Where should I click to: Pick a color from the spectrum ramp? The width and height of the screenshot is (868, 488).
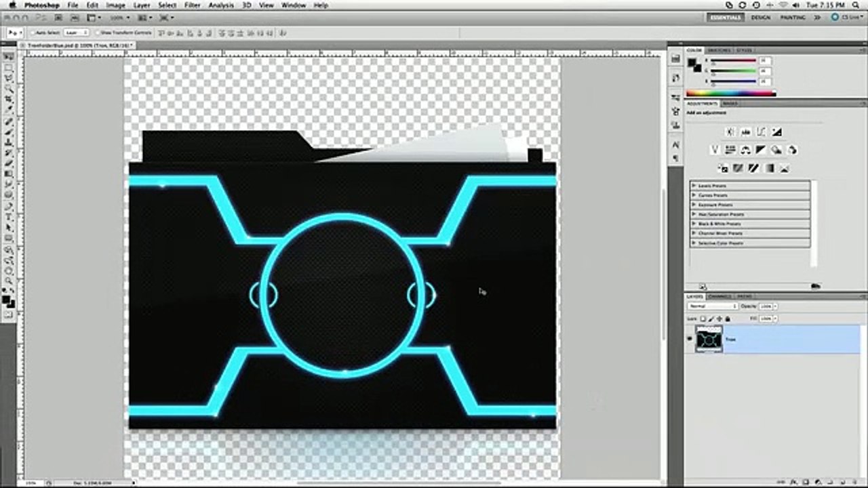pyautogui.click(x=731, y=94)
